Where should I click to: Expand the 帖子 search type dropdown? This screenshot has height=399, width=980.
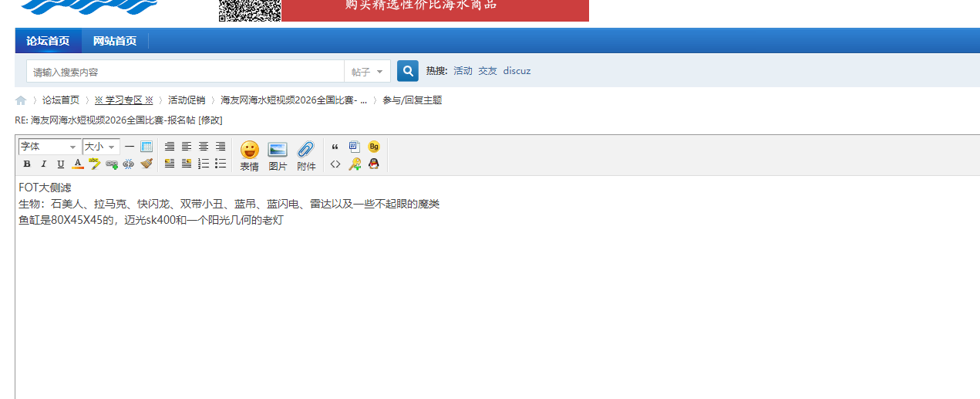tap(367, 72)
